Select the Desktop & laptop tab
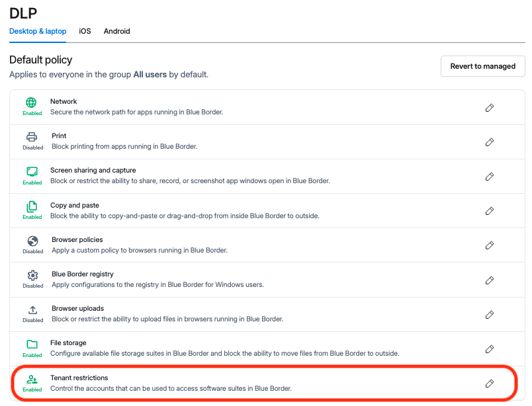 (38, 31)
